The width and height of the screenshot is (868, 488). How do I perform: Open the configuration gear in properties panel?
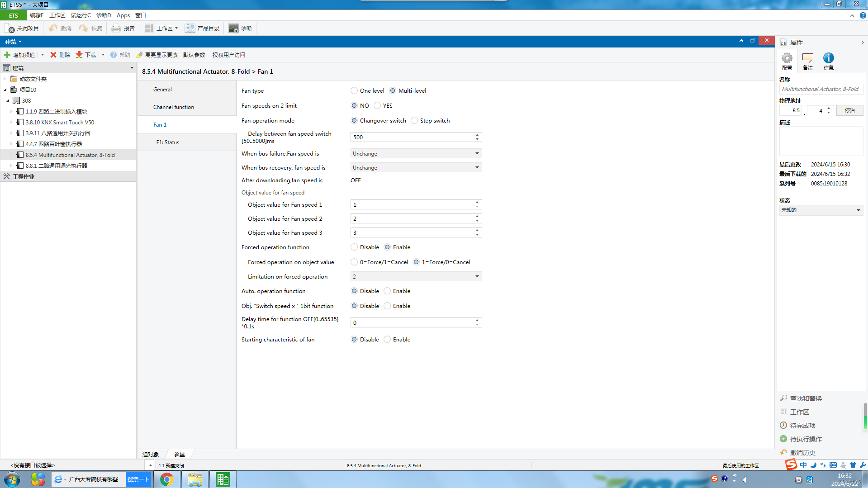point(787,58)
